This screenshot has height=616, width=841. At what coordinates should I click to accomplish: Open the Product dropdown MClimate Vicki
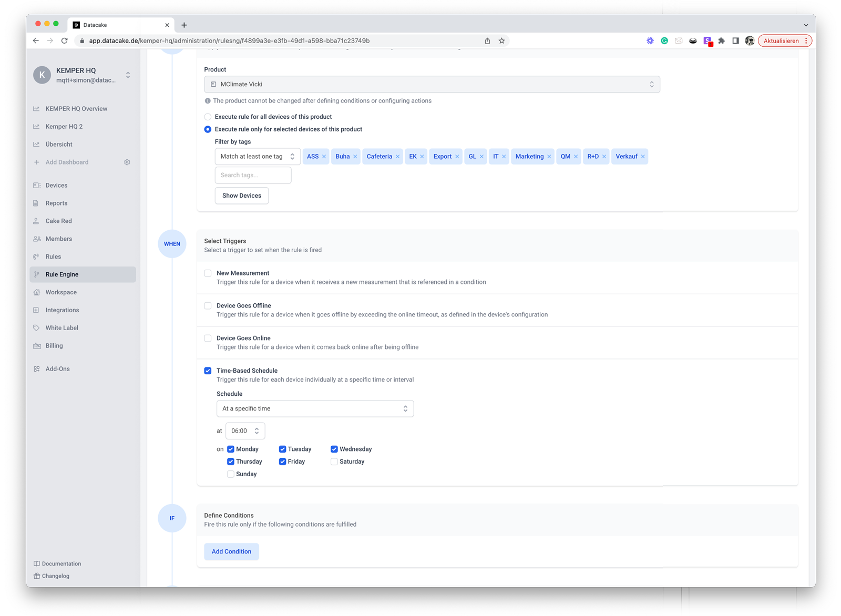(x=432, y=85)
